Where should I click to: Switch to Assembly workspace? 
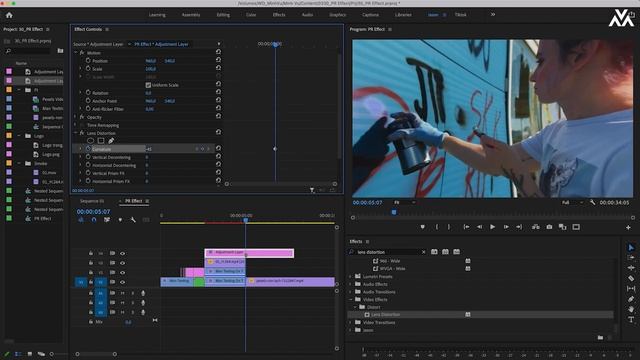[191, 15]
